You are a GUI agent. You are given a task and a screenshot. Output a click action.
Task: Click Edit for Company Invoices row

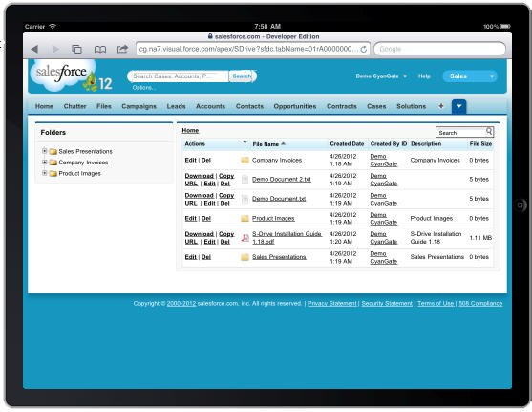(x=191, y=161)
